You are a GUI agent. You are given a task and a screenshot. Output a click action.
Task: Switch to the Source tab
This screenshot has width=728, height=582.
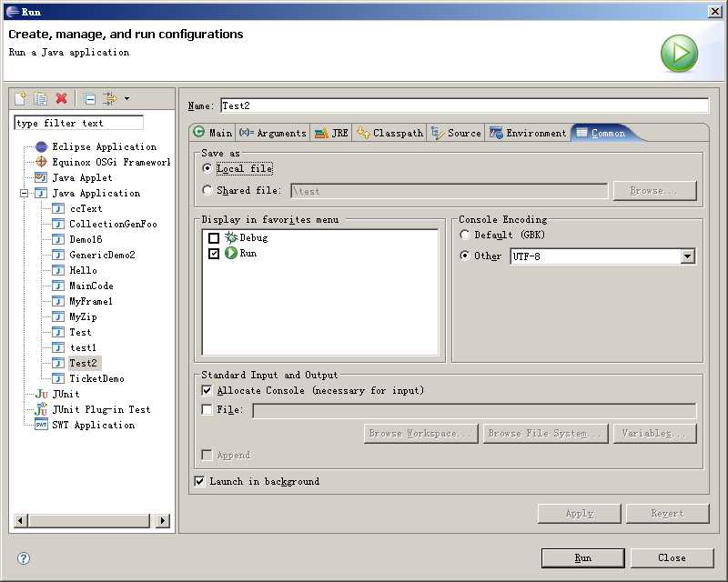(457, 133)
